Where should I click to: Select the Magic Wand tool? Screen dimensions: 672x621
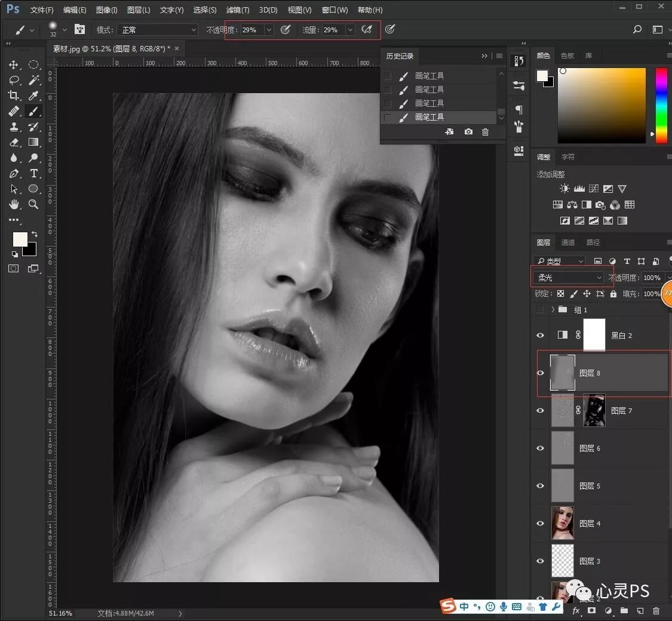pos(33,80)
